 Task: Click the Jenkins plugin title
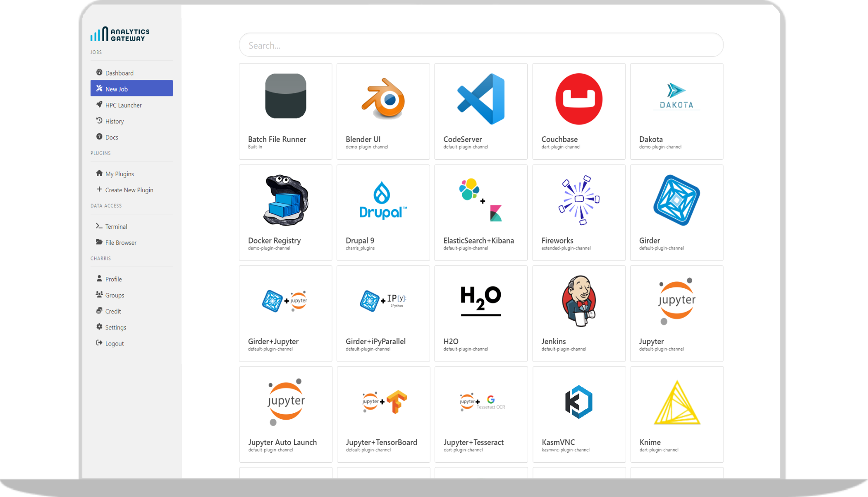[x=553, y=341]
